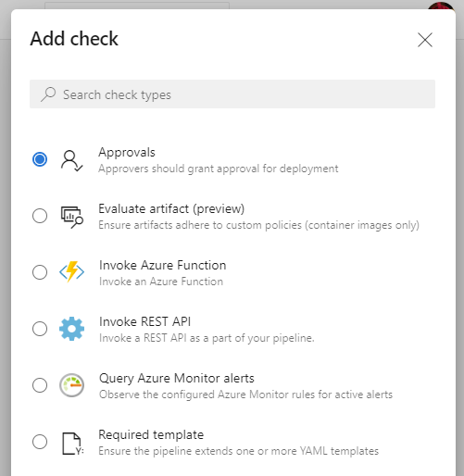Click the Azure Monitor gauge icon
The height and width of the screenshot is (476, 464).
(x=71, y=385)
